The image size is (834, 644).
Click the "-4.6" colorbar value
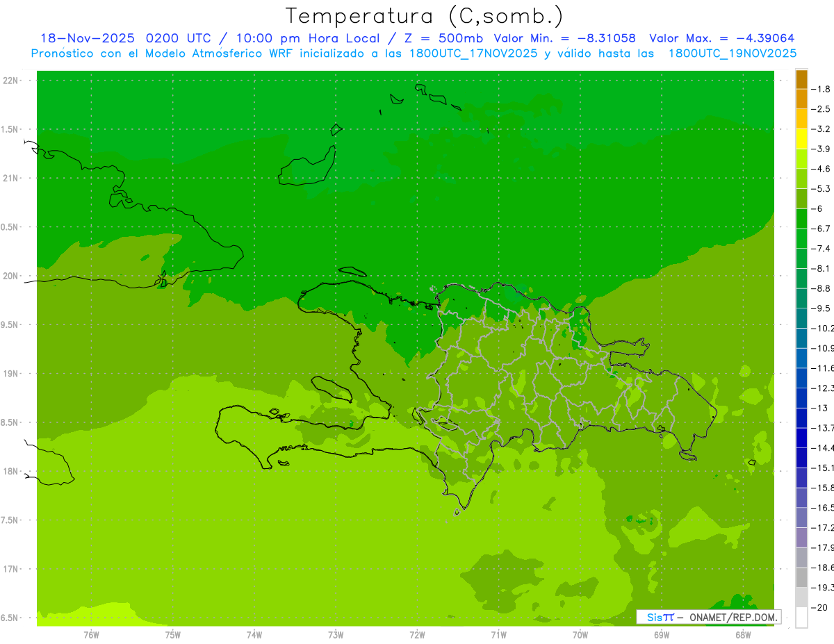click(821, 169)
